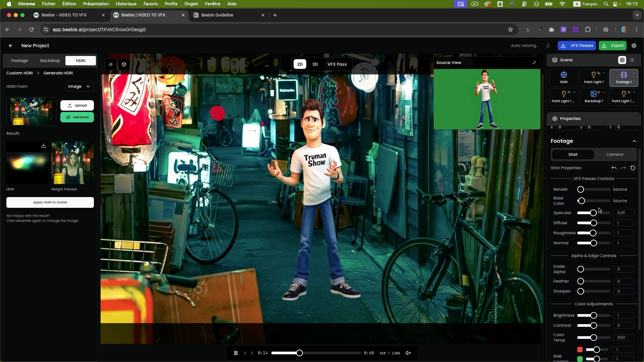Open Chrome three-dot menu
Viewport: 644px width, 362px height.
pyautogui.click(x=637, y=29)
